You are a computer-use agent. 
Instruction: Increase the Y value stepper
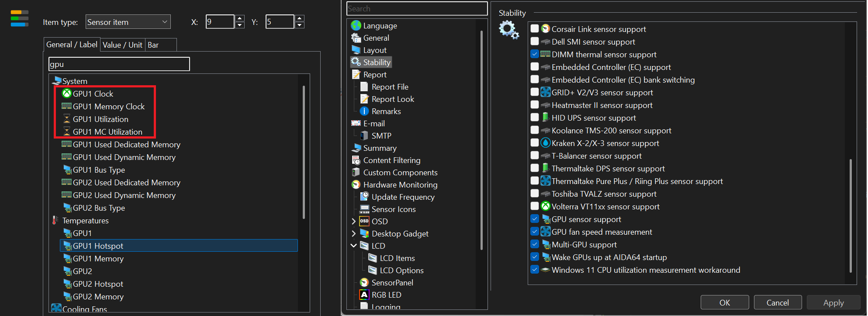pos(300,18)
